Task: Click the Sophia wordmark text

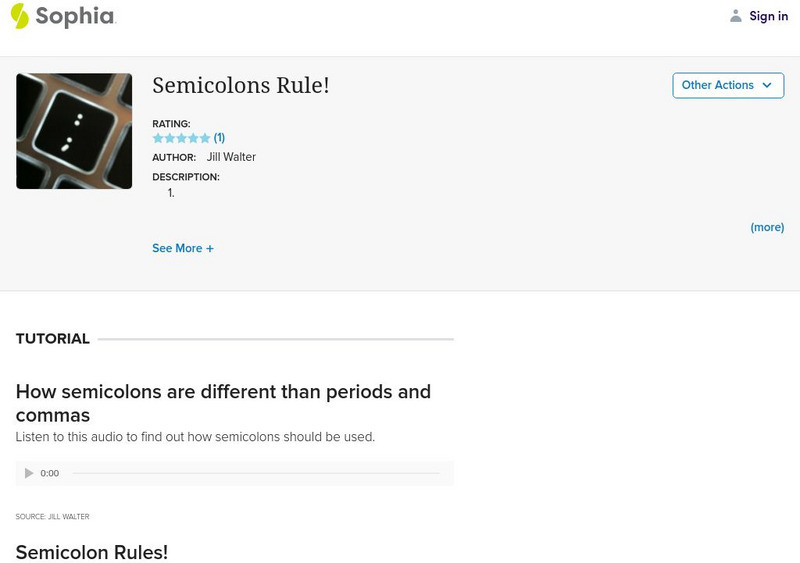Action: pyautogui.click(x=75, y=16)
